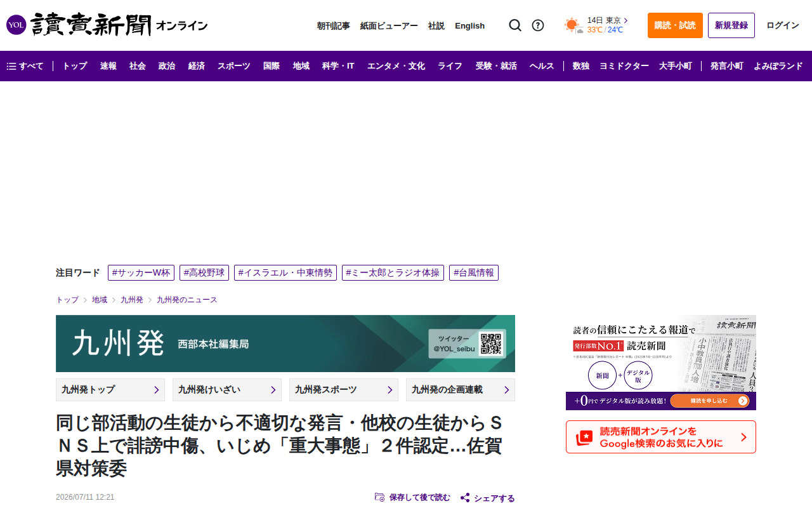
Task: Open the search magnifier icon
Action: (515, 25)
